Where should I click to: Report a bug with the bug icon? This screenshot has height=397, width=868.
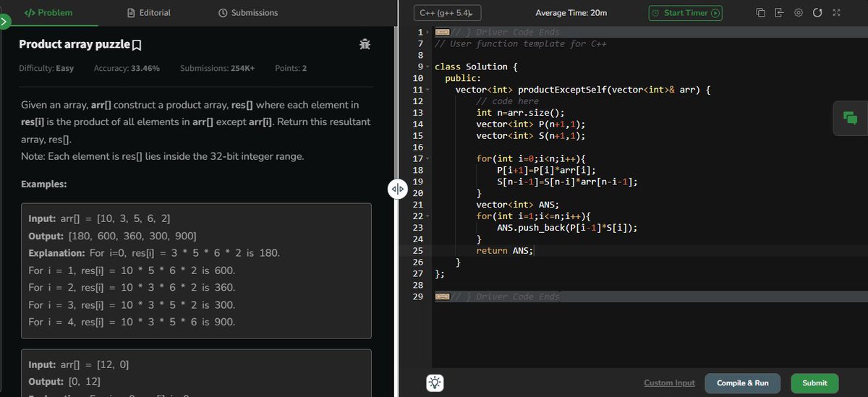365,44
